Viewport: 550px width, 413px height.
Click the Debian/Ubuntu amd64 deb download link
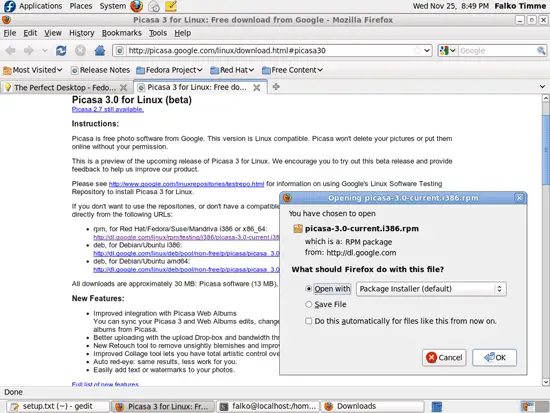[186, 269]
